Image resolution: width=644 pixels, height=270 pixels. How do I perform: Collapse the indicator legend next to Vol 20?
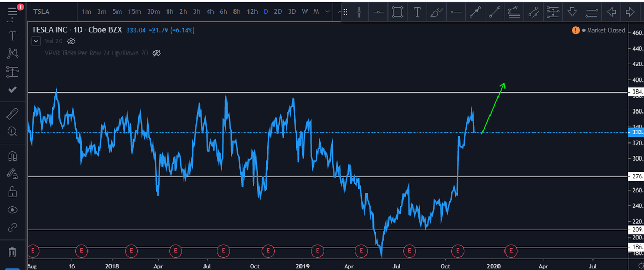(36, 41)
